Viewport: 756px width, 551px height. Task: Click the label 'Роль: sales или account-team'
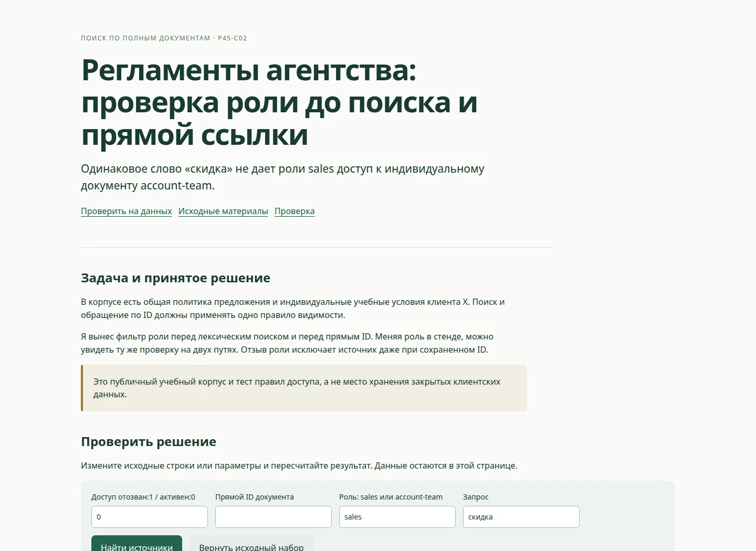391,497
